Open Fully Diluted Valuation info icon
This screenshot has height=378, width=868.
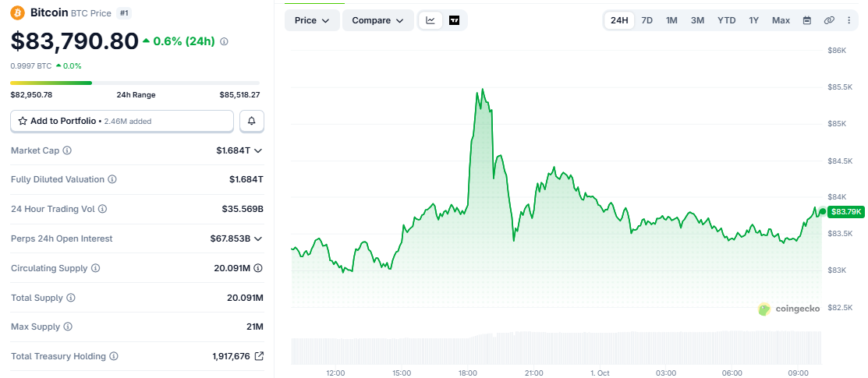coord(112,179)
